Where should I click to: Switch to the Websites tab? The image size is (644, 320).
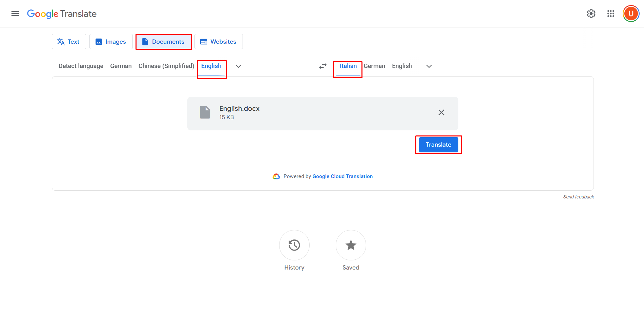(x=219, y=41)
